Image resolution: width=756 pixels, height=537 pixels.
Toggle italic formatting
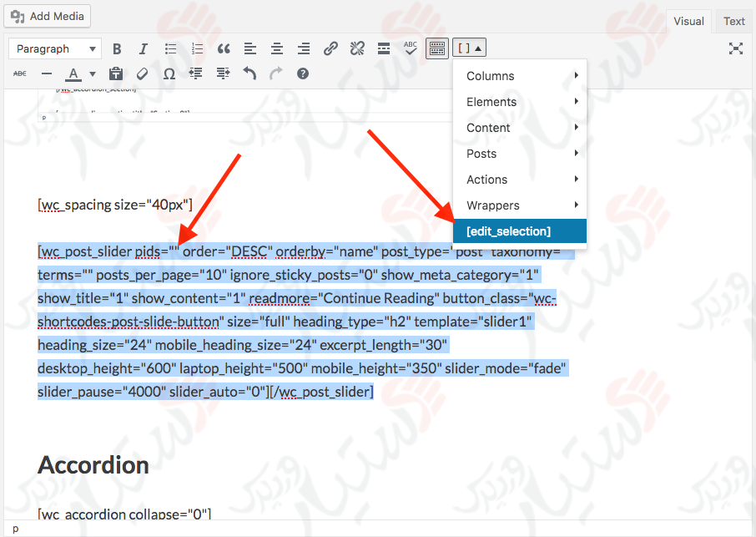tap(144, 48)
